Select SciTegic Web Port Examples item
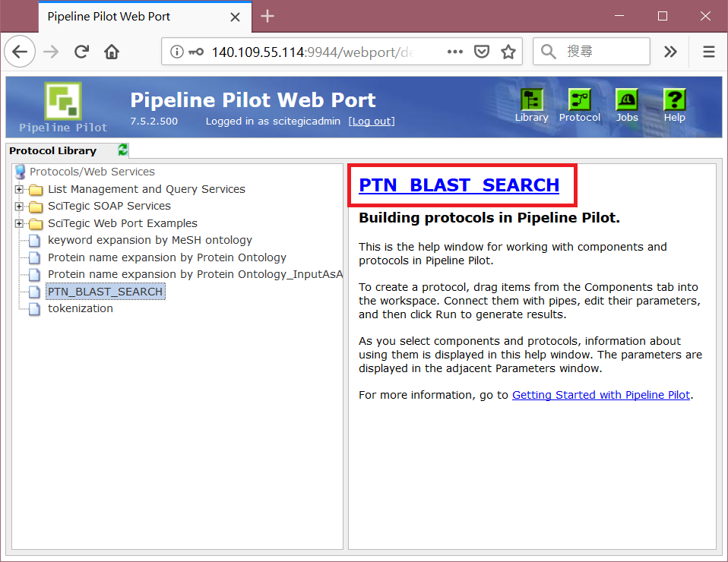The height and width of the screenshot is (562, 728). (x=122, y=224)
